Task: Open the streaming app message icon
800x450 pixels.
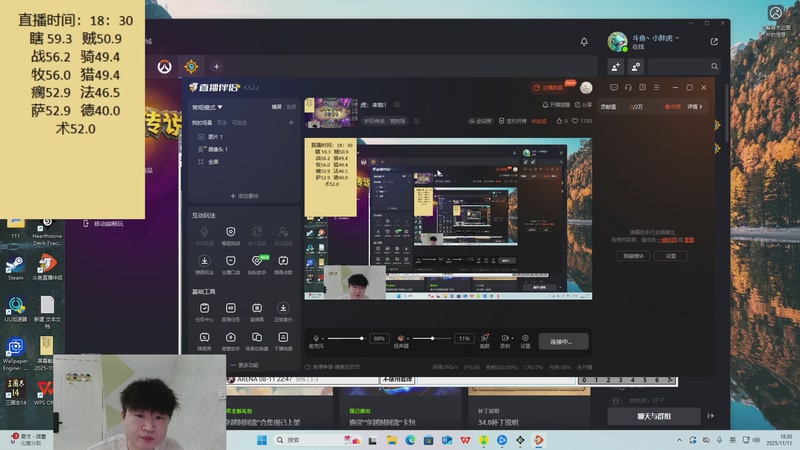Action: tap(614, 88)
